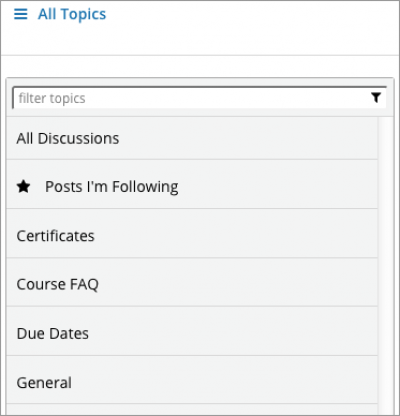400x416 pixels.
Task: View all discussion threads
Action: click(x=192, y=138)
